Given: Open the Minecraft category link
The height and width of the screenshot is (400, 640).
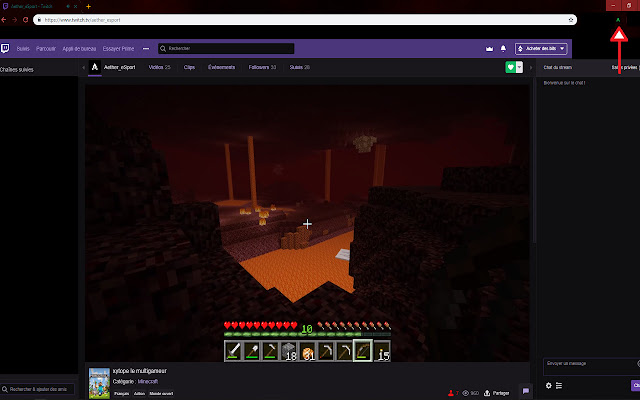Looking at the screenshot, I should click(x=148, y=382).
